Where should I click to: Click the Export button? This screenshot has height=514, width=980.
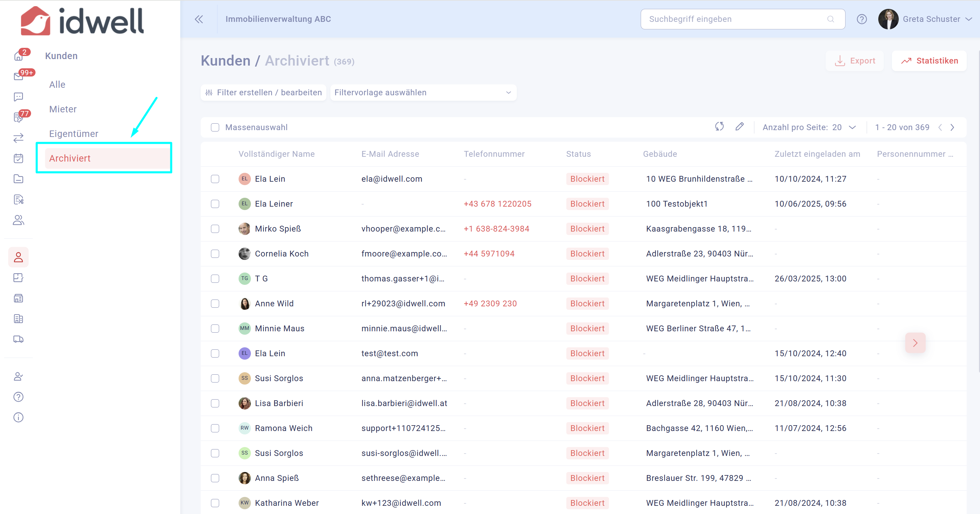(x=854, y=61)
